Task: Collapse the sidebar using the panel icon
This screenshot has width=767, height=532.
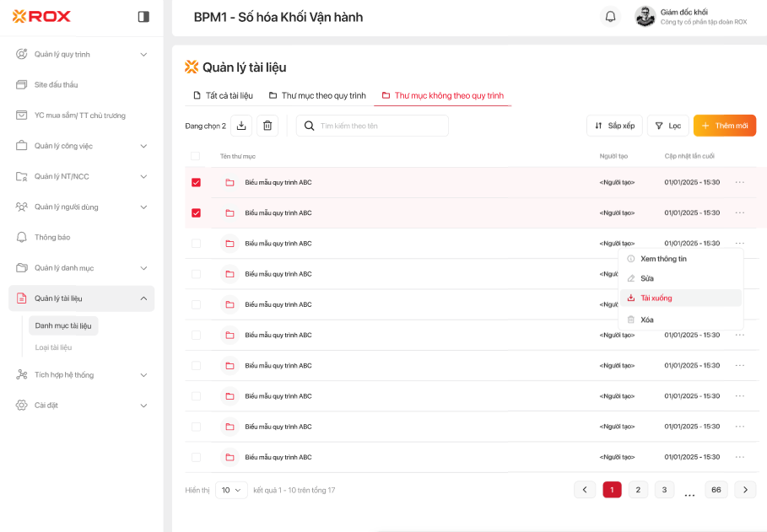Action: coord(143,16)
